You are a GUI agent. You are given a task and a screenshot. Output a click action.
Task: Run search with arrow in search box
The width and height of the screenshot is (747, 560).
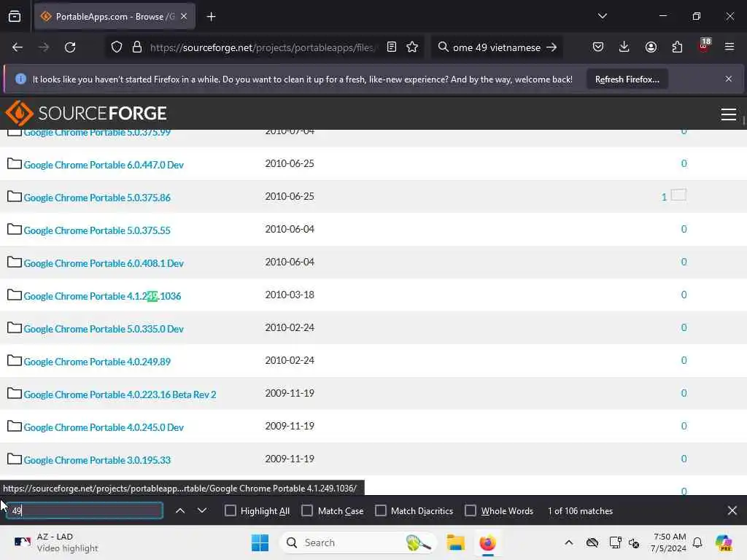(551, 47)
